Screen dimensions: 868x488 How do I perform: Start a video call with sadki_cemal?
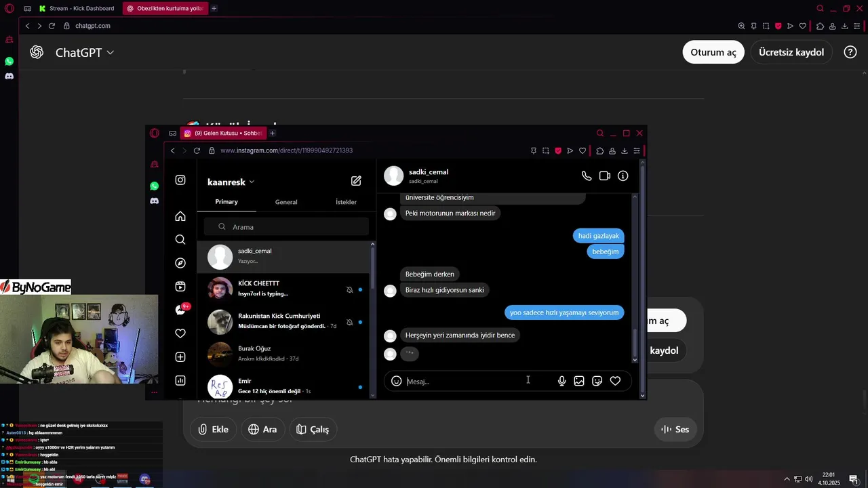tap(605, 176)
